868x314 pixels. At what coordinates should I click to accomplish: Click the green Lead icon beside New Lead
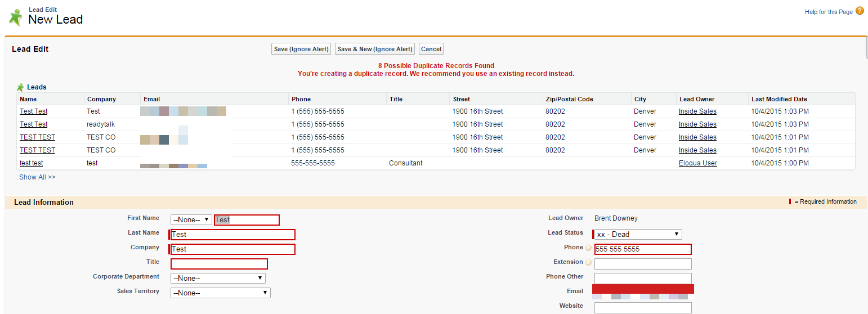16,17
